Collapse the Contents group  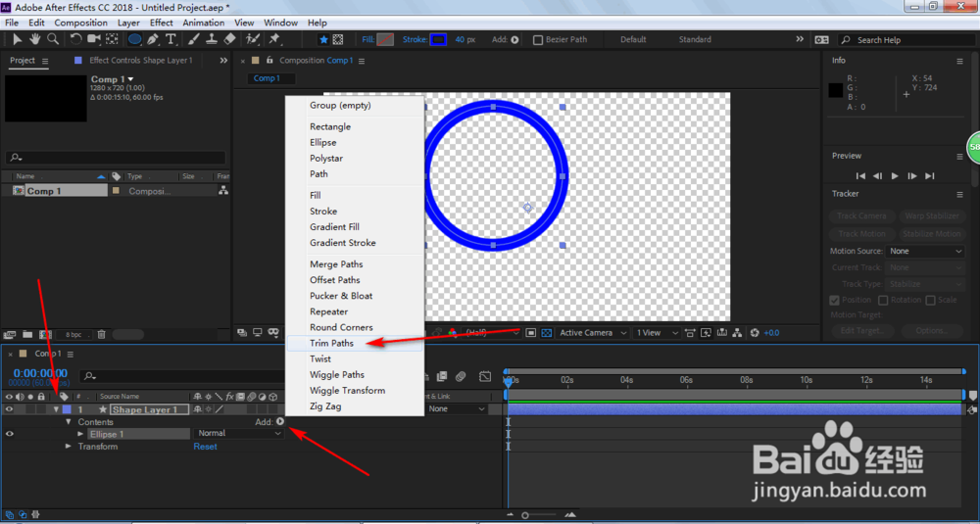69,422
